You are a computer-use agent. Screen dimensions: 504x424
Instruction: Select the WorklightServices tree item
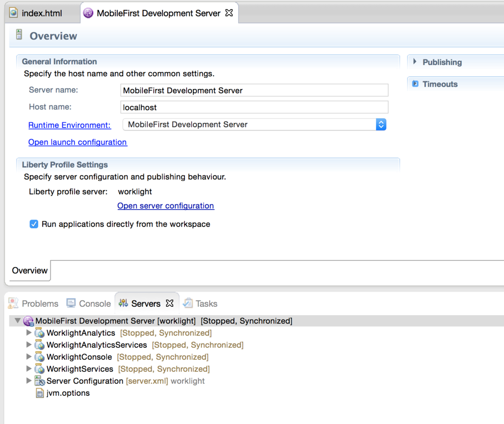[x=80, y=369]
